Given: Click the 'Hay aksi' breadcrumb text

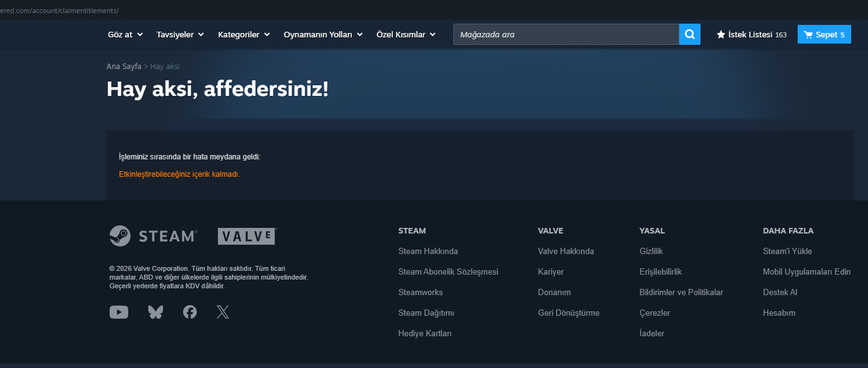Looking at the screenshot, I should (x=165, y=66).
